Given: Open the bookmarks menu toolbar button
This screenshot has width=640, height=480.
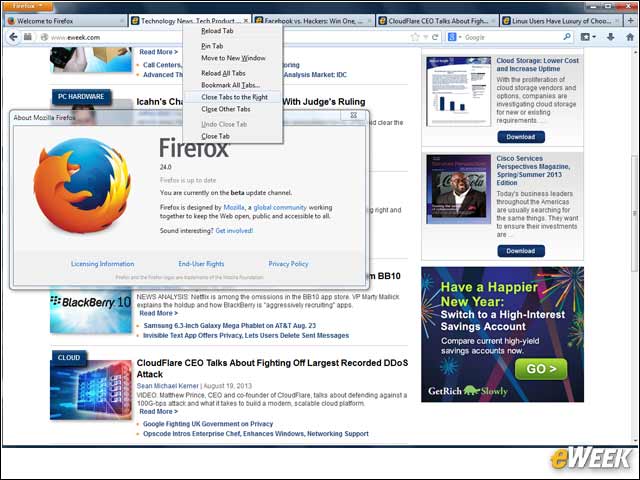Looking at the screenshot, I should click(x=588, y=37).
